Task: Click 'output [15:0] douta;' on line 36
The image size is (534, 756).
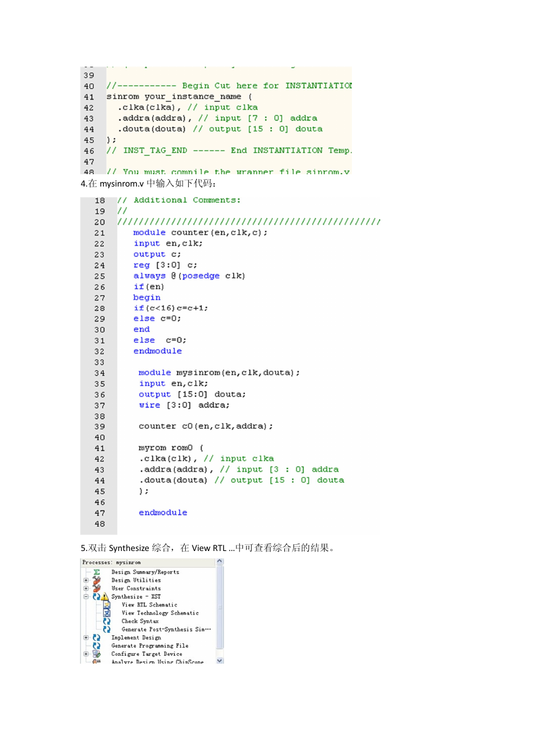Action: click(192, 394)
